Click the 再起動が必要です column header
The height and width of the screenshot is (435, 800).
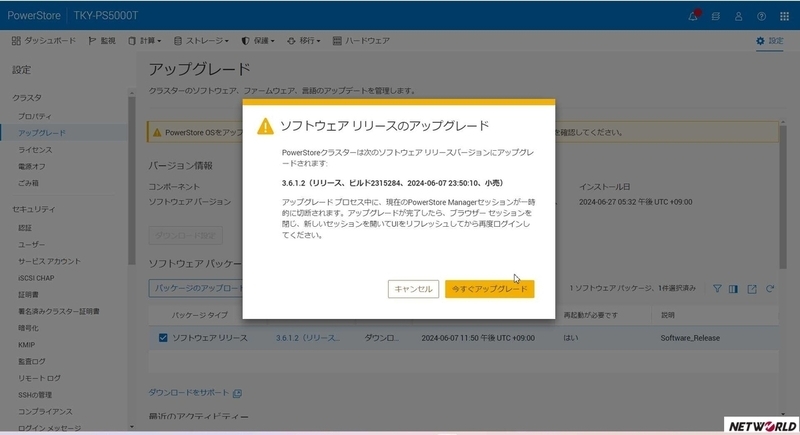[x=590, y=315]
